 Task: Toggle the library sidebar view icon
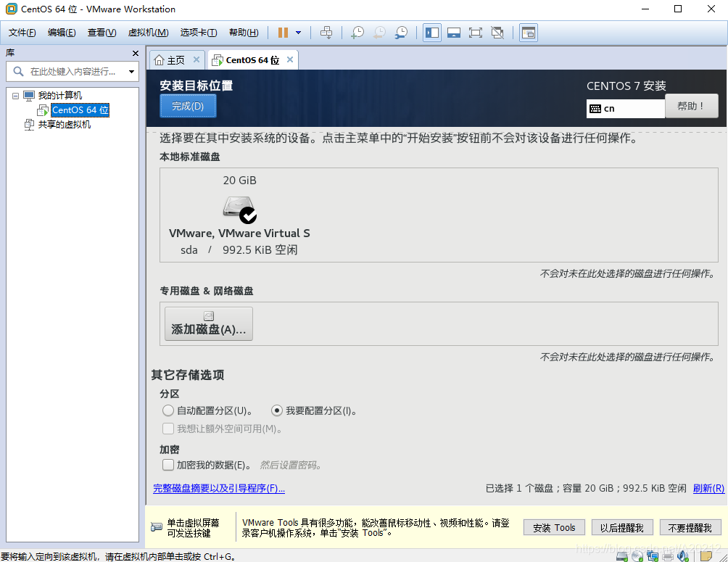tap(431, 33)
